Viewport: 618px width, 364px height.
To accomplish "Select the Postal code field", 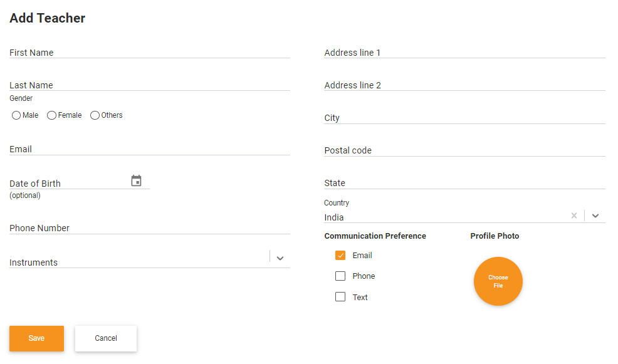I will (x=464, y=150).
